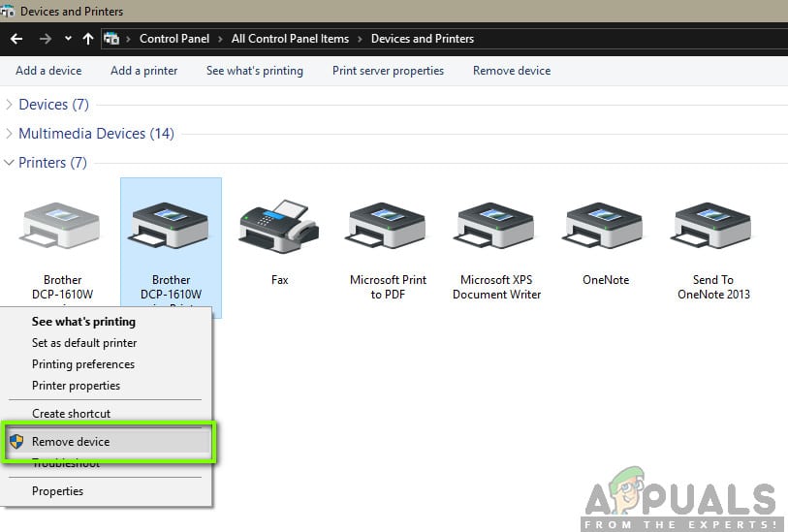This screenshot has height=532, width=788.
Task: Click See what's printing in toolbar
Action: (x=254, y=71)
